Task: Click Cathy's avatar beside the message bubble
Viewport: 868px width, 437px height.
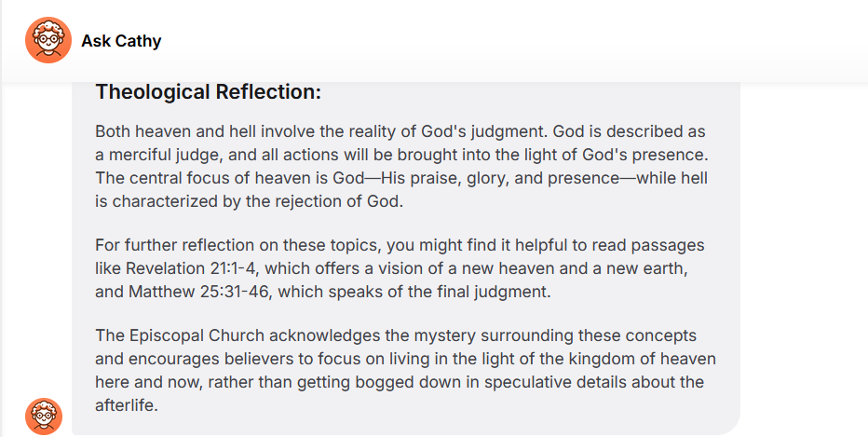Action: pyautogui.click(x=43, y=416)
